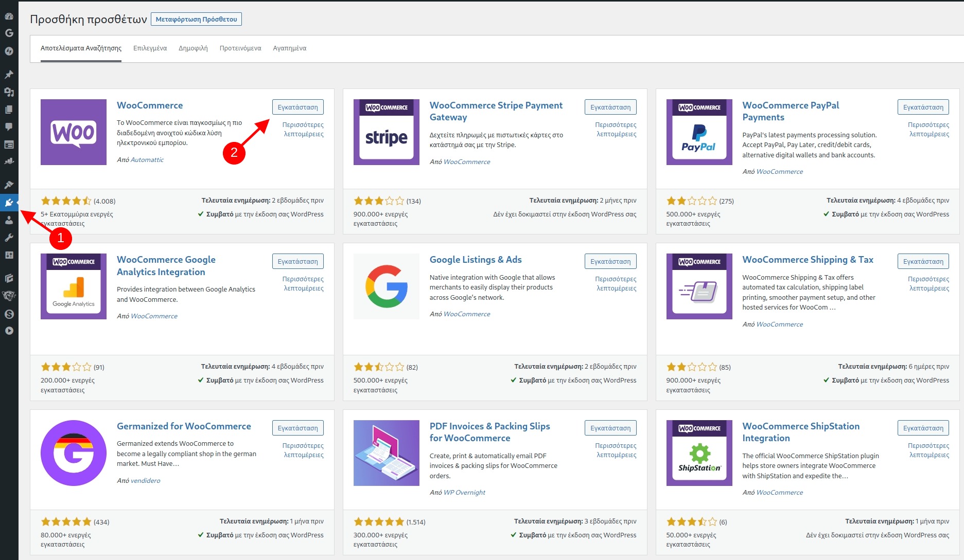Open the Pages icon in the sidebar
This screenshot has height=560, width=964.
[x=9, y=110]
